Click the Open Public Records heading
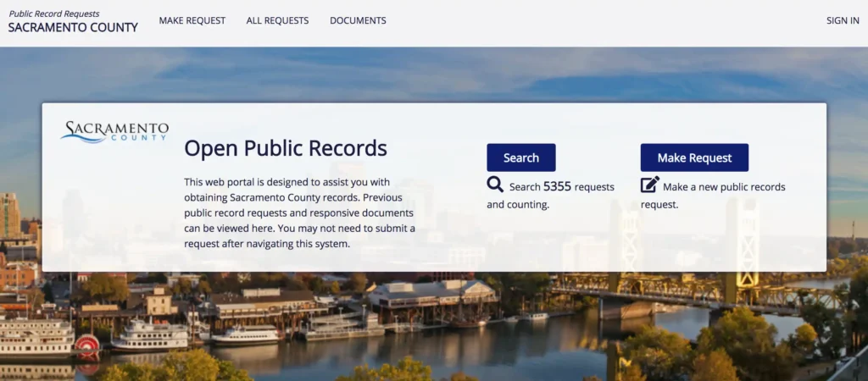The image size is (868, 381). tap(286, 148)
